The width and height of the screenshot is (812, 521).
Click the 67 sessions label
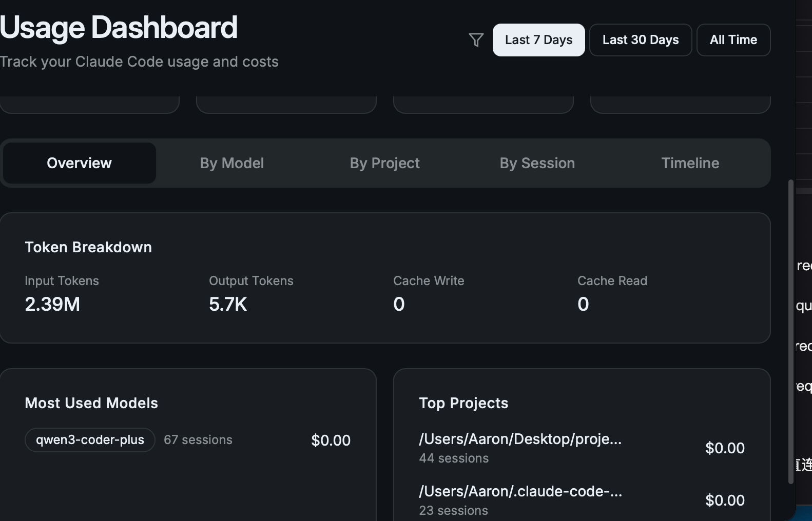pos(198,440)
